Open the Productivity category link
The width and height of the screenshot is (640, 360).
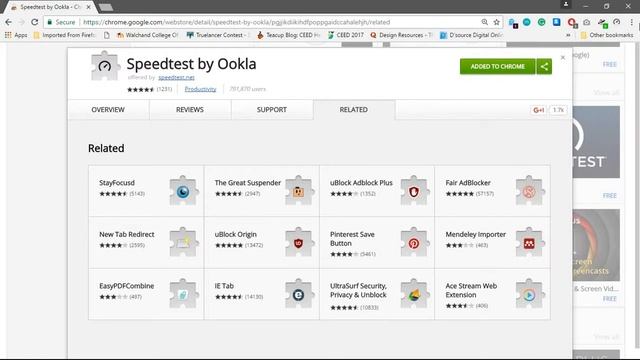pos(200,89)
